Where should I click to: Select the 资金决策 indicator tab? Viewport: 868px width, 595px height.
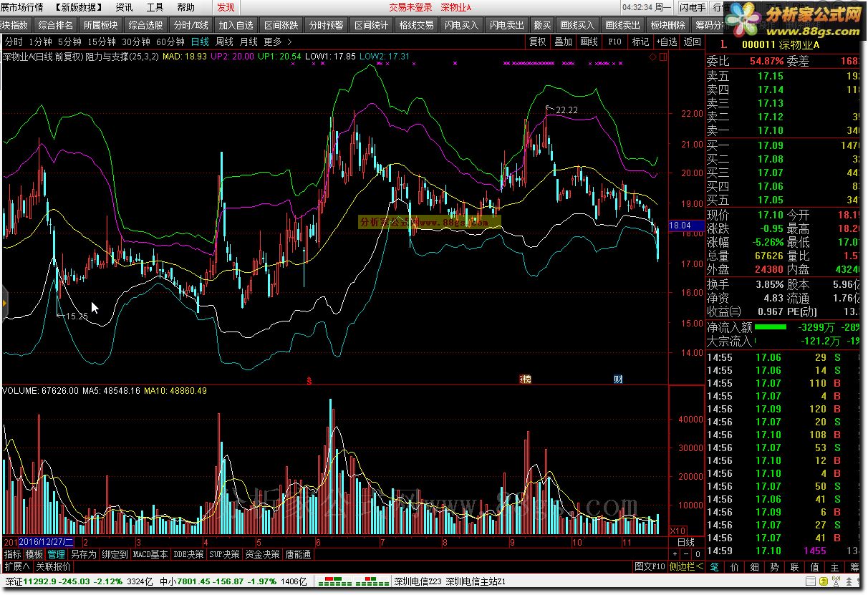pos(262,554)
